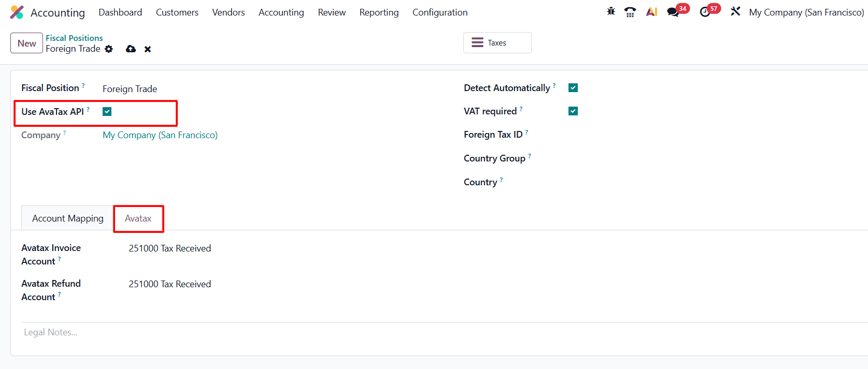Image resolution: width=868 pixels, height=369 pixels.
Task: Click the help mark beside Avatax Invoice Account
Action: [59, 259]
